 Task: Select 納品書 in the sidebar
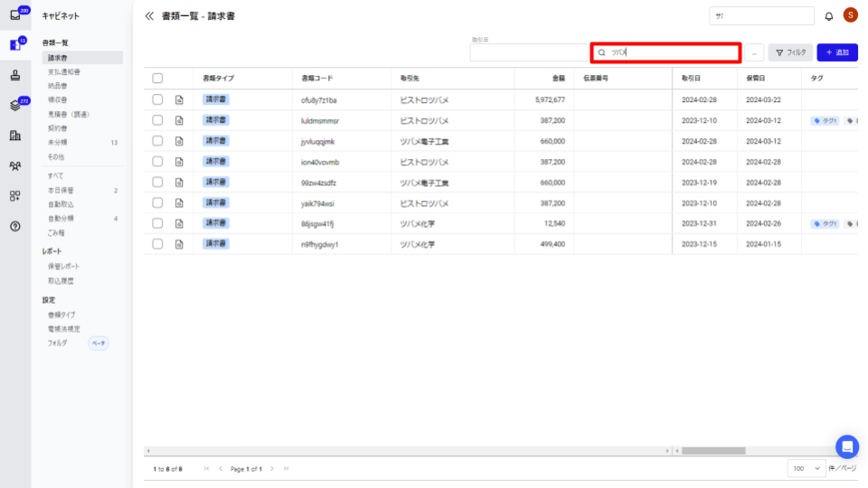point(58,86)
